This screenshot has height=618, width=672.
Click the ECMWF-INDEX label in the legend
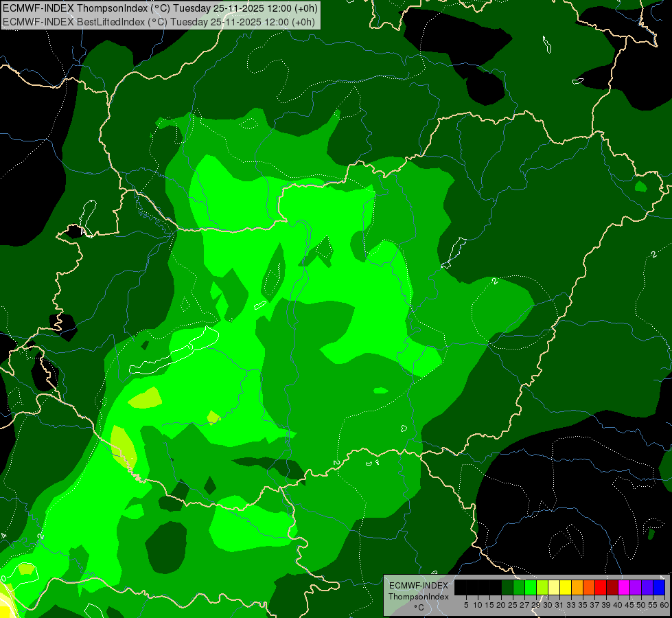click(419, 586)
